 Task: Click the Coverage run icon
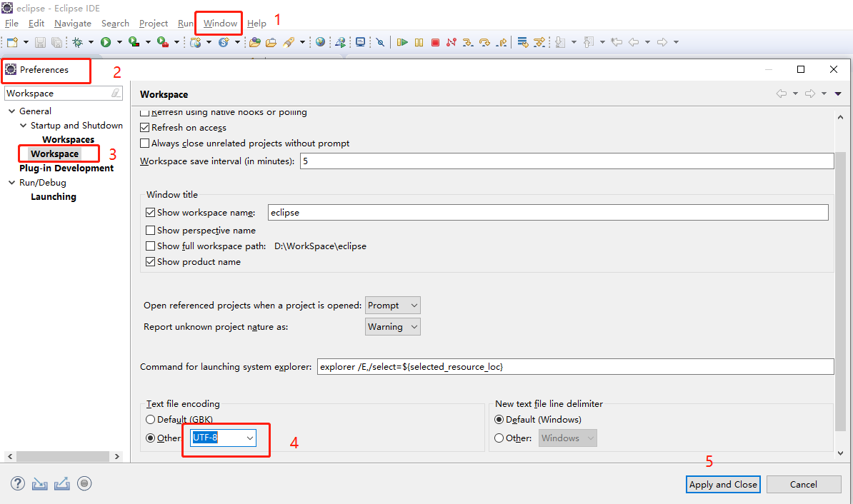(x=134, y=42)
